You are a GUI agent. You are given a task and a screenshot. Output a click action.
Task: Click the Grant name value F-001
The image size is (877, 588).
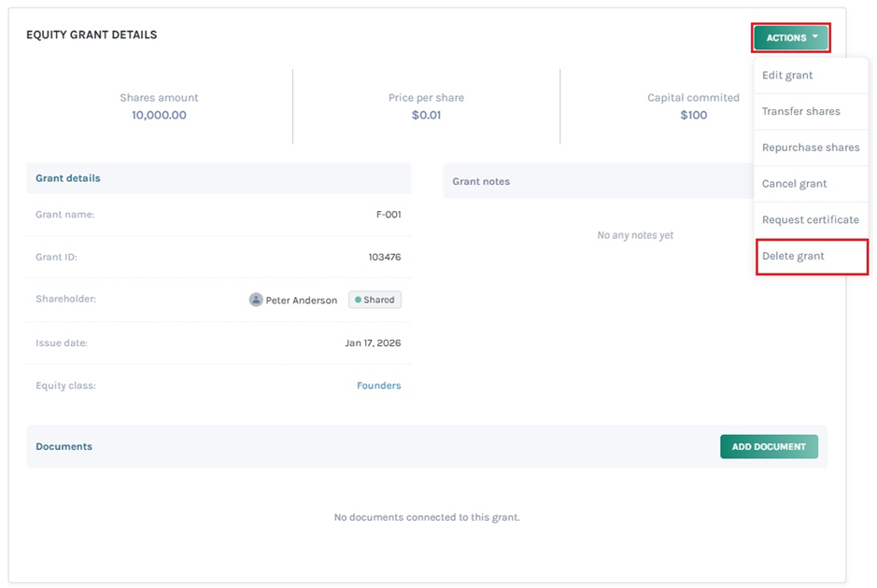[389, 215]
